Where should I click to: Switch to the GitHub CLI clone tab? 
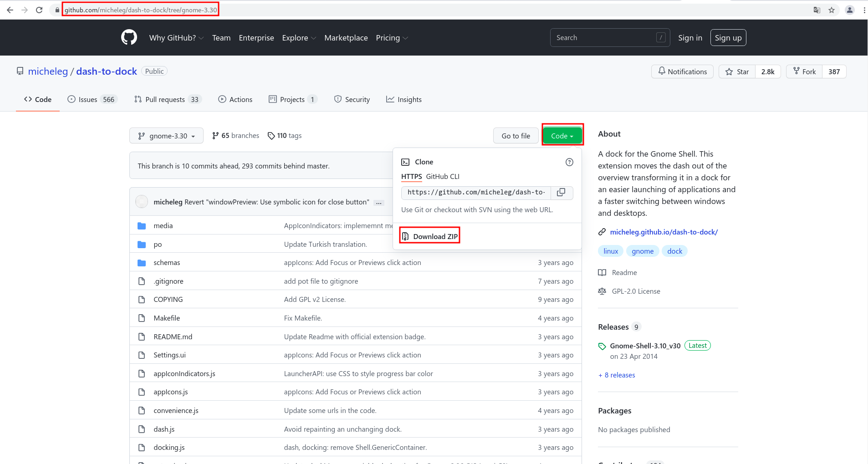pyautogui.click(x=443, y=177)
